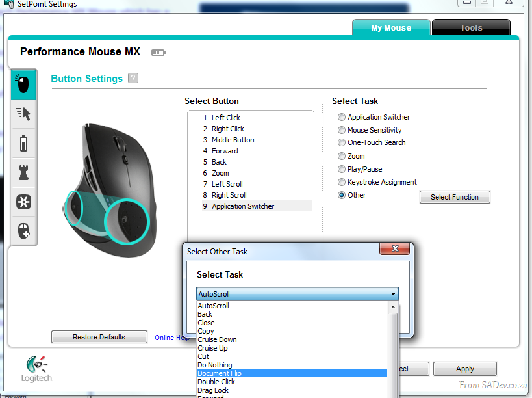532x398 pixels.
Task: Pick Cut in the task dropdown list
Action: coord(292,356)
